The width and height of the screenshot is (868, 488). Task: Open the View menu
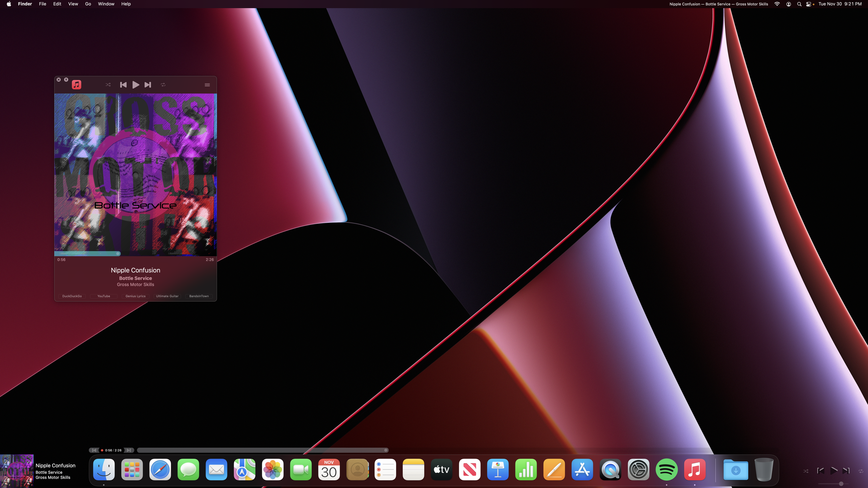[73, 4]
